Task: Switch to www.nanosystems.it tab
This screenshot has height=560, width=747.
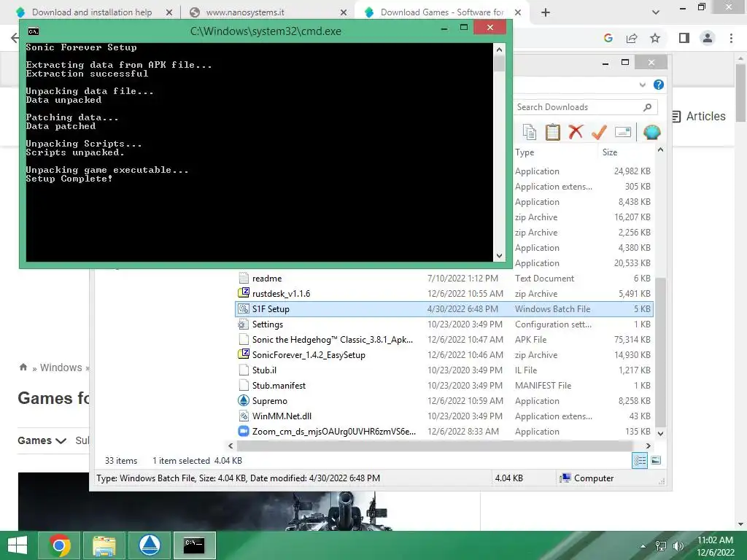Action: click(x=245, y=12)
